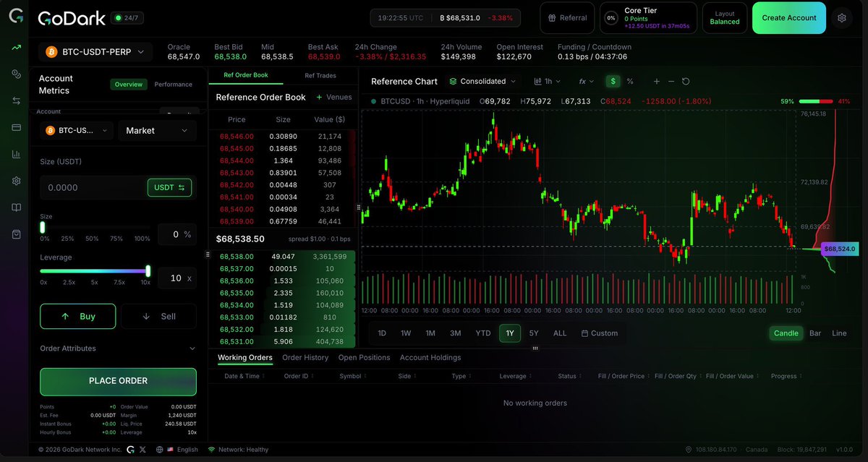Select the Custom date range
Image resolution: width=868 pixels, height=462 pixels.
pyautogui.click(x=600, y=333)
